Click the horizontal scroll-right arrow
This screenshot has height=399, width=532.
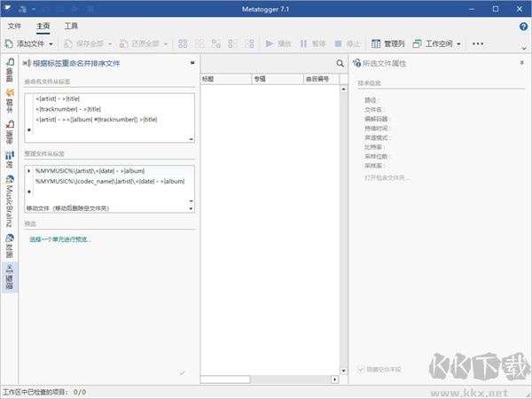(x=334, y=379)
